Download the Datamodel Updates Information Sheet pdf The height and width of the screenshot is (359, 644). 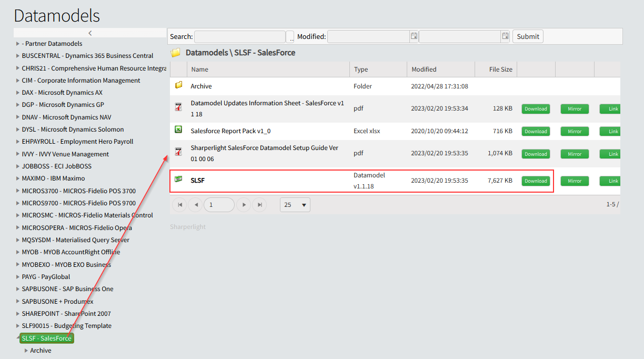[x=536, y=109]
